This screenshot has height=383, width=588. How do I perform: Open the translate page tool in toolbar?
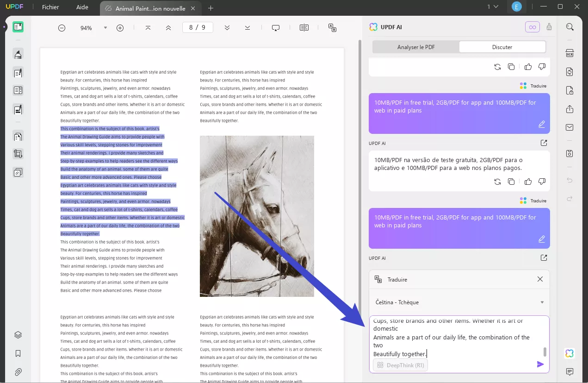(332, 28)
